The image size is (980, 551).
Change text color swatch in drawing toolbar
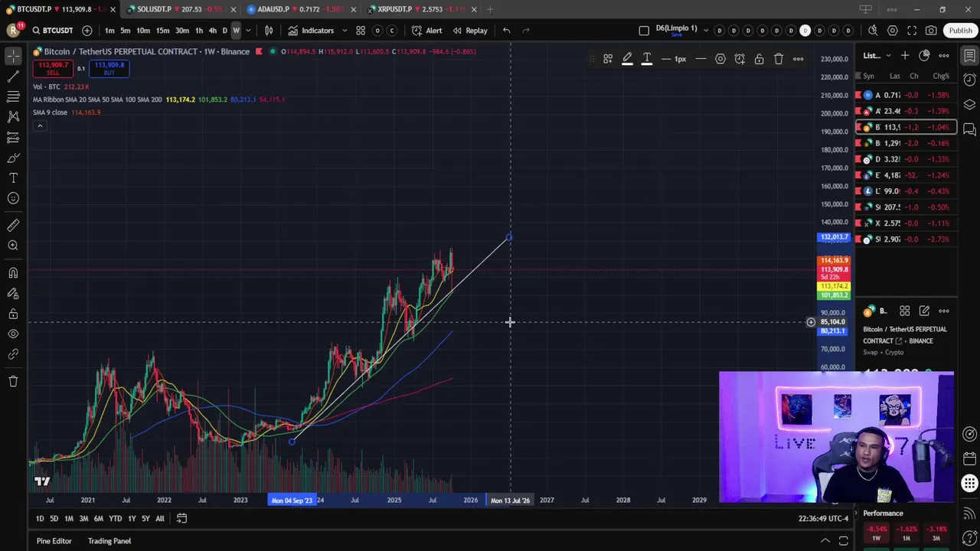click(646, 59)
